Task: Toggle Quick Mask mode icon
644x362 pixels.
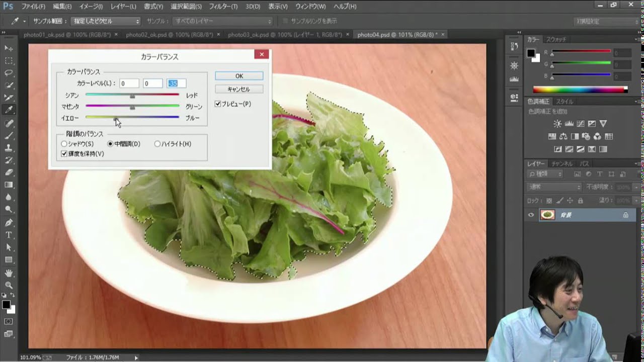Action: point(9,321)
